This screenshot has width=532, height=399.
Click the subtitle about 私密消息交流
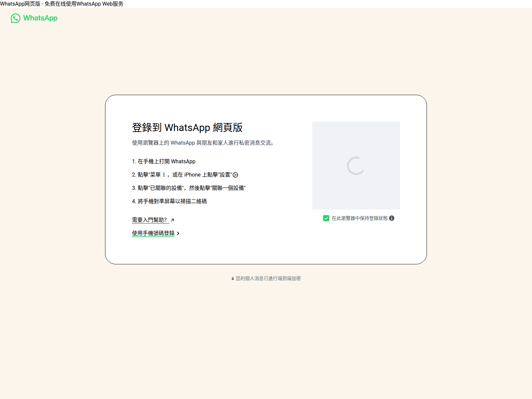pos(202,143)
